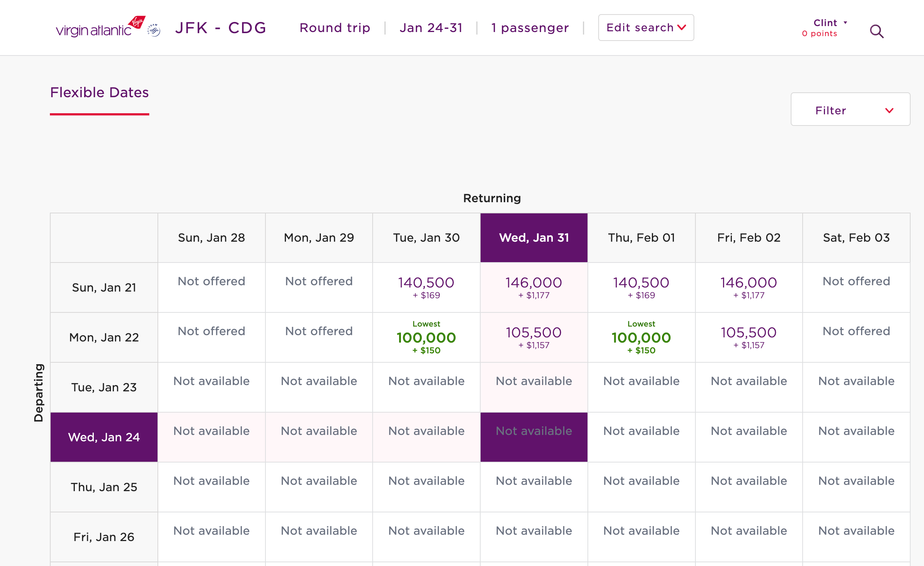Select the Thu, Feb 01 return column header

click(641, 238)
